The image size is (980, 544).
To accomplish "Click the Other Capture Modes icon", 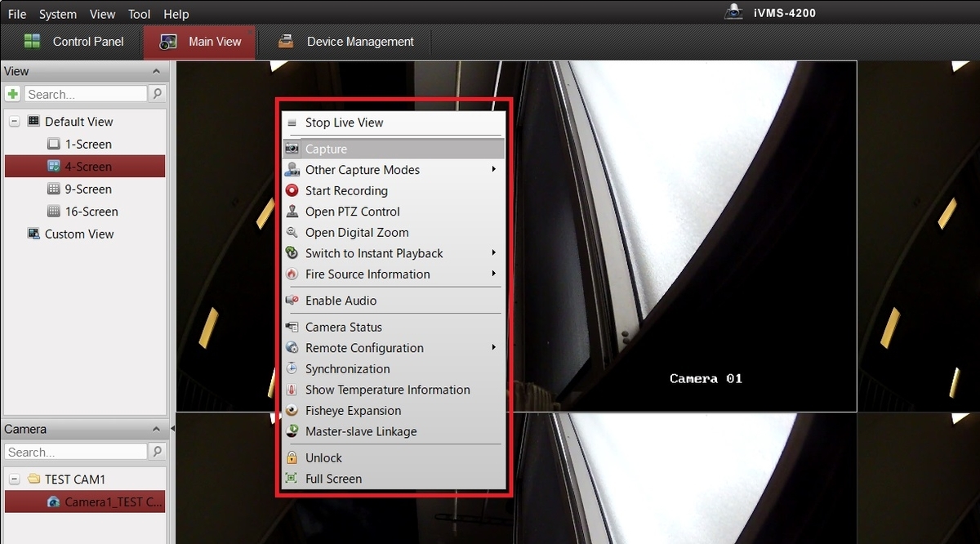I will tap(292, 170).
